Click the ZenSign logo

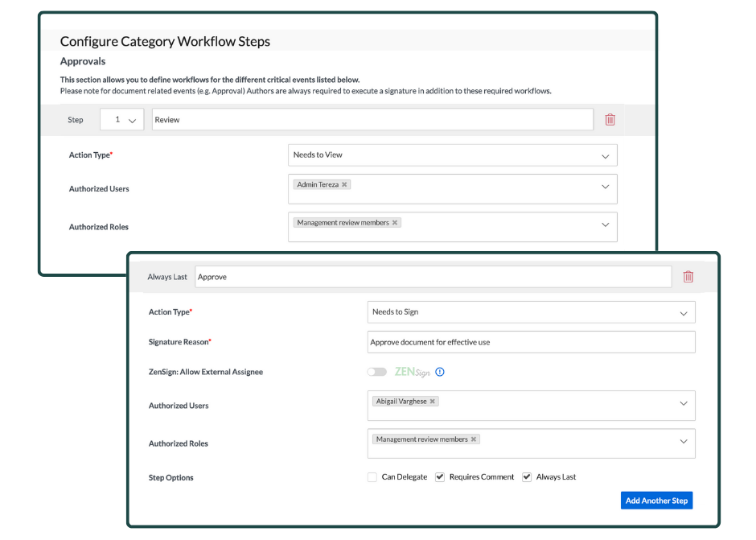[x=413, y=372]
